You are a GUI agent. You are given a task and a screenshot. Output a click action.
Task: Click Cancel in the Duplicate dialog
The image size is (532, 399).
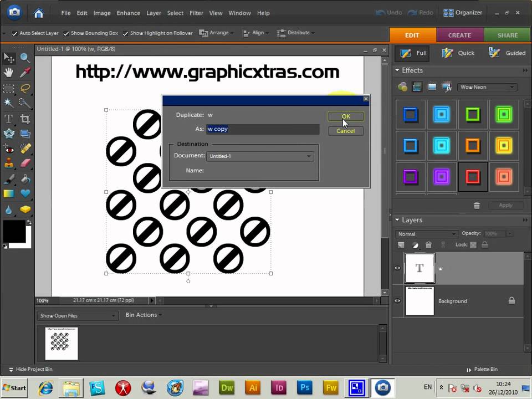coord(346,131)
